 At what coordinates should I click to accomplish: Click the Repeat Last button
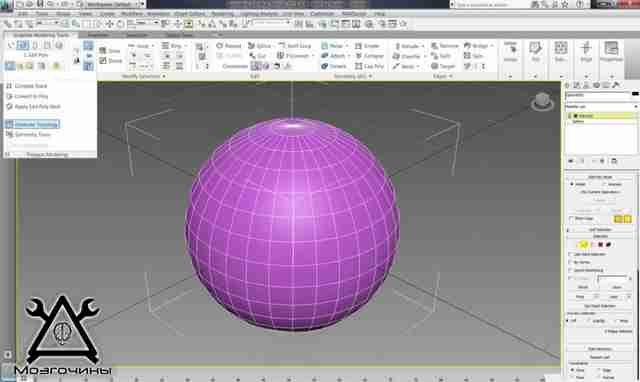[x=600, y=357]
